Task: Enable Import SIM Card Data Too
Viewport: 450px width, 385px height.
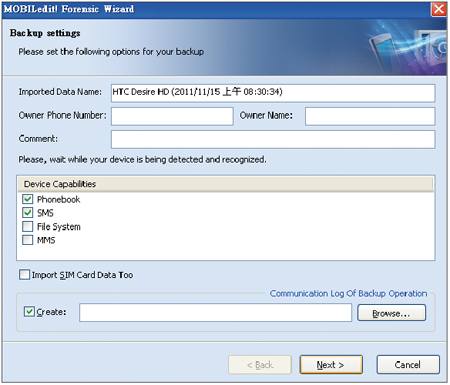Action: coord(24,275)
